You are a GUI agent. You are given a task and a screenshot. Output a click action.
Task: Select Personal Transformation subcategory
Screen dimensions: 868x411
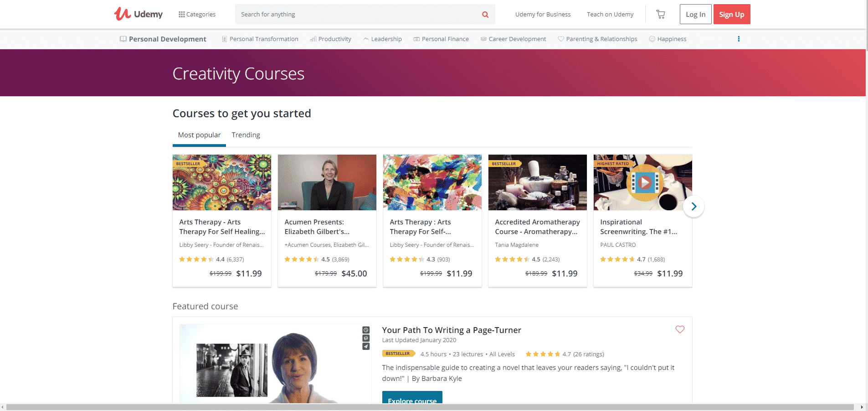click(x=260, y=39)
